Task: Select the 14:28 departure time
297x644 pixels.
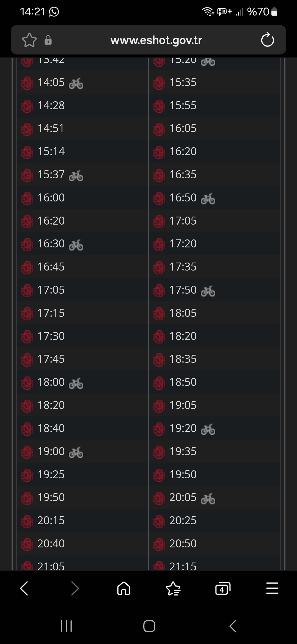Action: (51, 105)
